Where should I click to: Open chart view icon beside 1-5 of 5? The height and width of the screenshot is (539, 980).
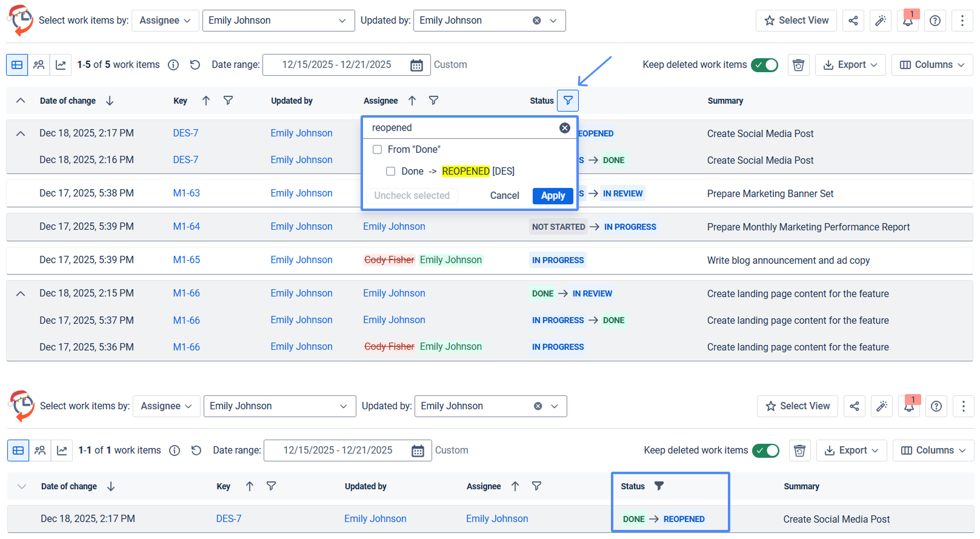(61, 65)
